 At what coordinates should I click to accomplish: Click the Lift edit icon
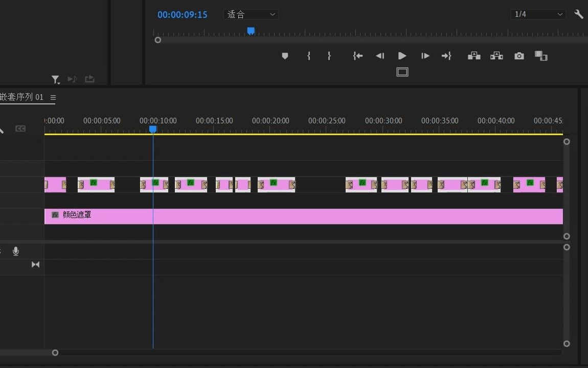(x=474, y=56)
